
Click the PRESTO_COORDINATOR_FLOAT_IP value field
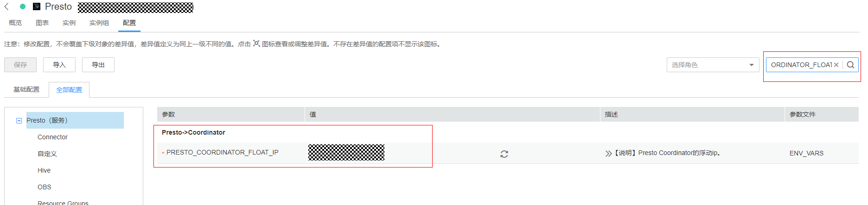(346, 152)
